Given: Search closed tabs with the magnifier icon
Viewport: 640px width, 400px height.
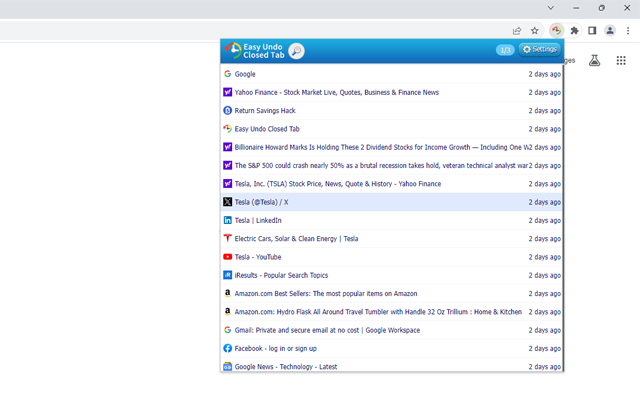Looking at the screenshot, I should coord(296,51).
